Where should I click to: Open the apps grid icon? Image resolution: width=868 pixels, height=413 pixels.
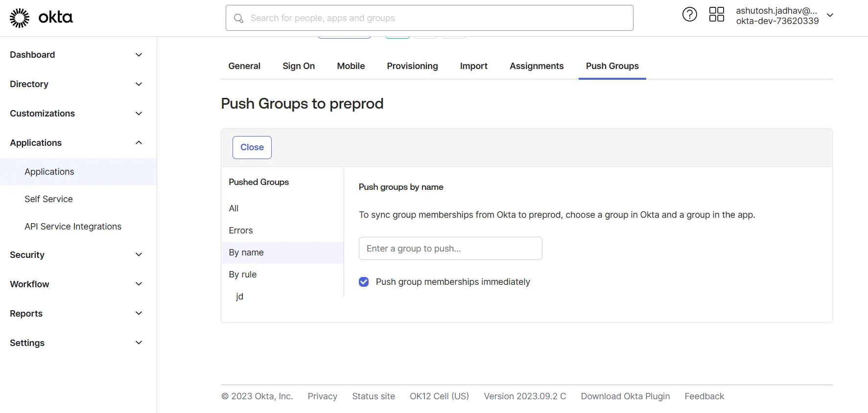coord(716,14)
